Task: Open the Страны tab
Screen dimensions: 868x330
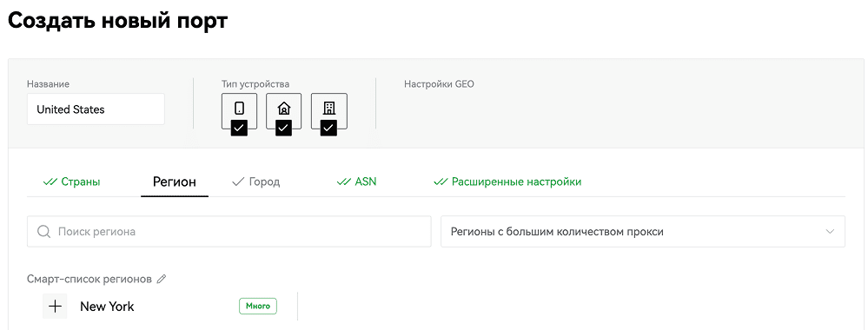Action: pos(72,181)
